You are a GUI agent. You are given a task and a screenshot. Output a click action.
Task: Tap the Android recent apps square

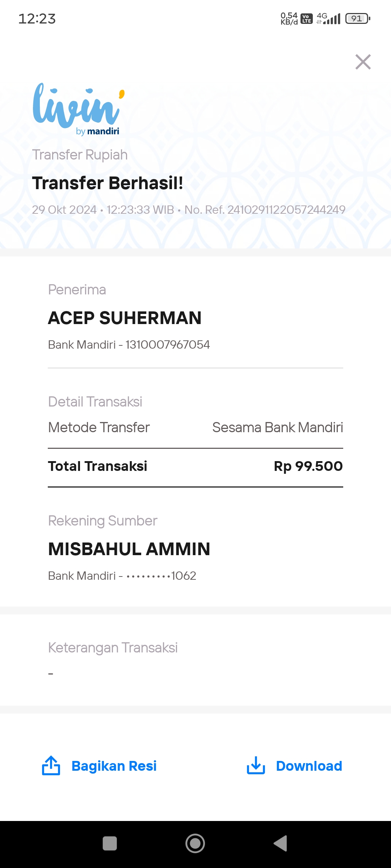tap(110, 843)
